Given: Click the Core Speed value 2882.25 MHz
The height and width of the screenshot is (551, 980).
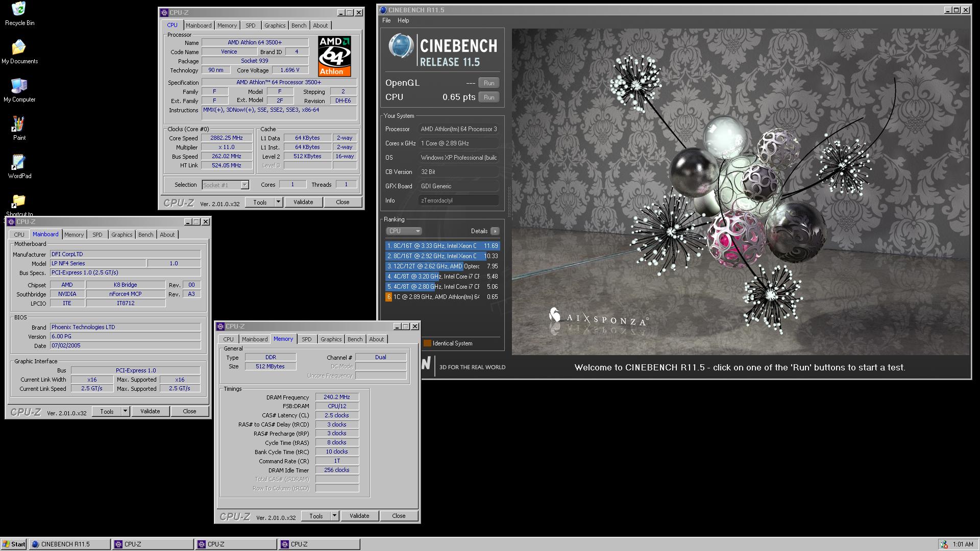Looking at the screenshot, I should click(227, 138).
